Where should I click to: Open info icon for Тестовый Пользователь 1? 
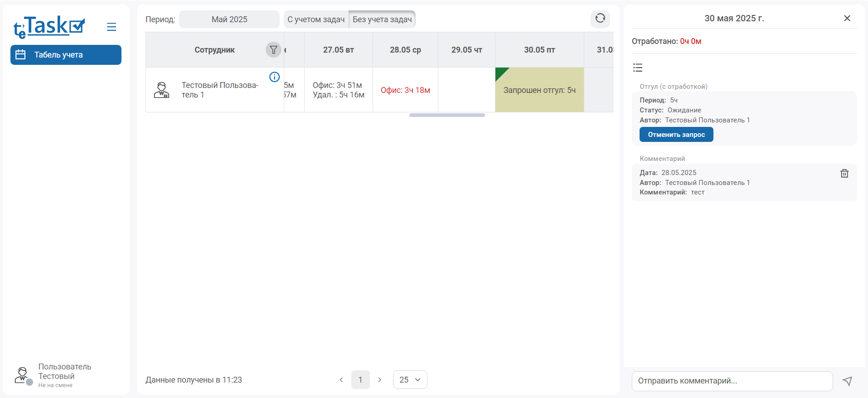[x=274, y=77]
